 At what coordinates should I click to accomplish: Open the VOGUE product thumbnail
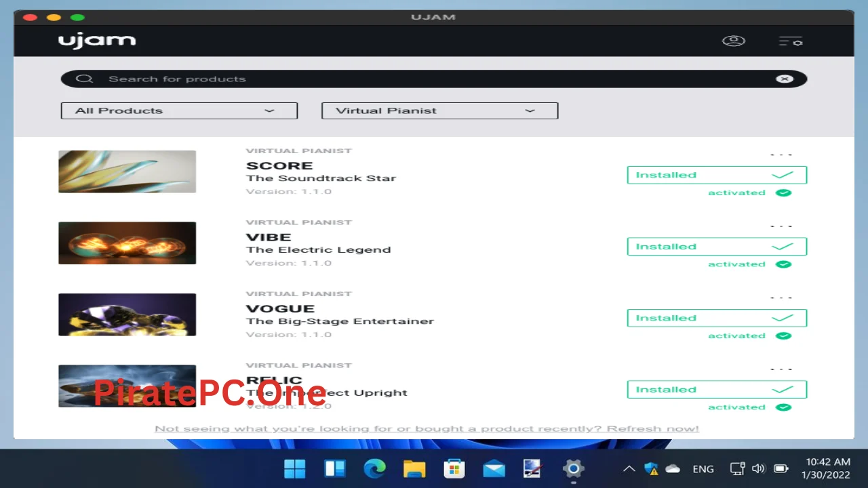click(127, 314)
